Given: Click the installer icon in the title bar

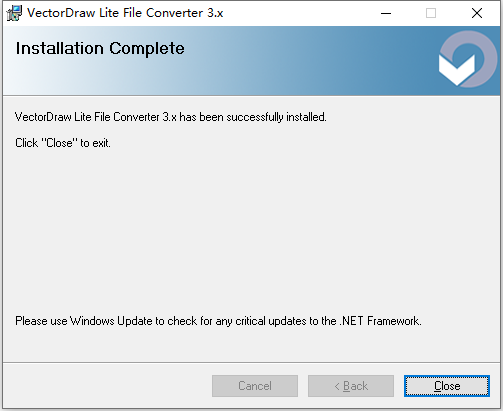Looking at the screenshot, I should click(x=14, y=13).
